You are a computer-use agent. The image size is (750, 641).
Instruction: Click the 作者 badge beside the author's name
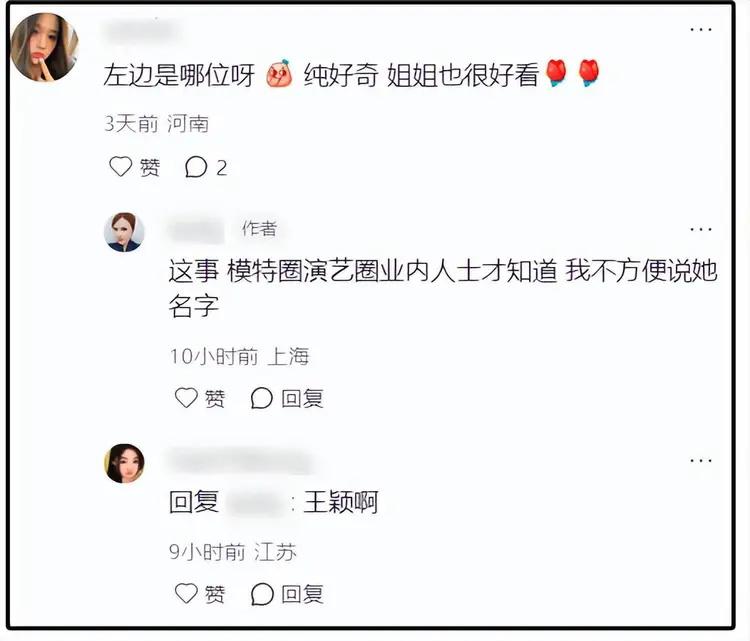(259, 229)
